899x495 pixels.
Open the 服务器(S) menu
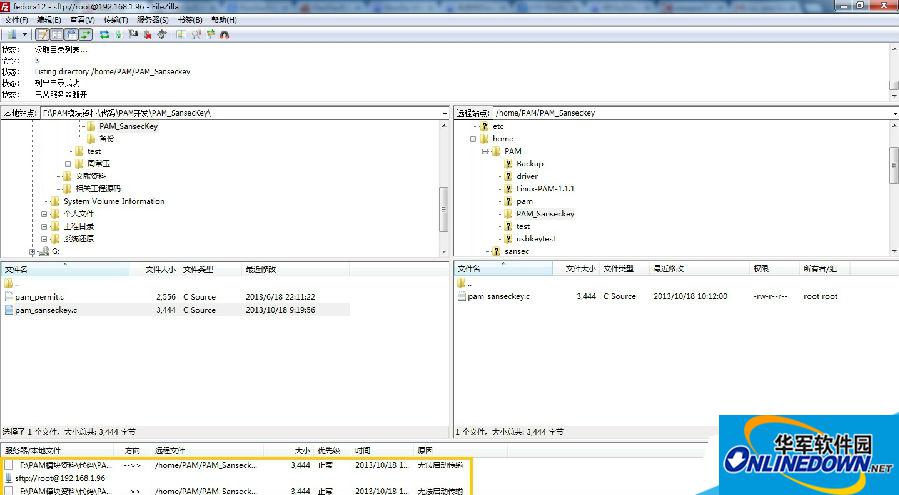coord(152,20)
